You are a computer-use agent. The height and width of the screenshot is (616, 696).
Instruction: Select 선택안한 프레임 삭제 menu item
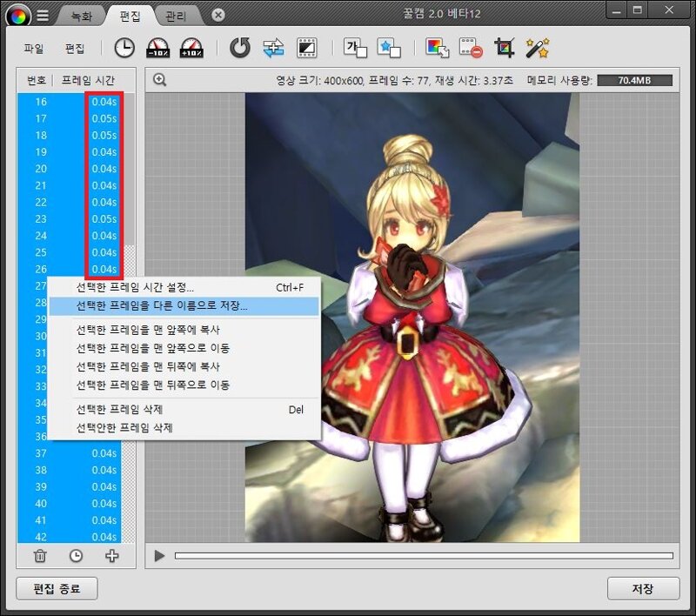[184, 428]
